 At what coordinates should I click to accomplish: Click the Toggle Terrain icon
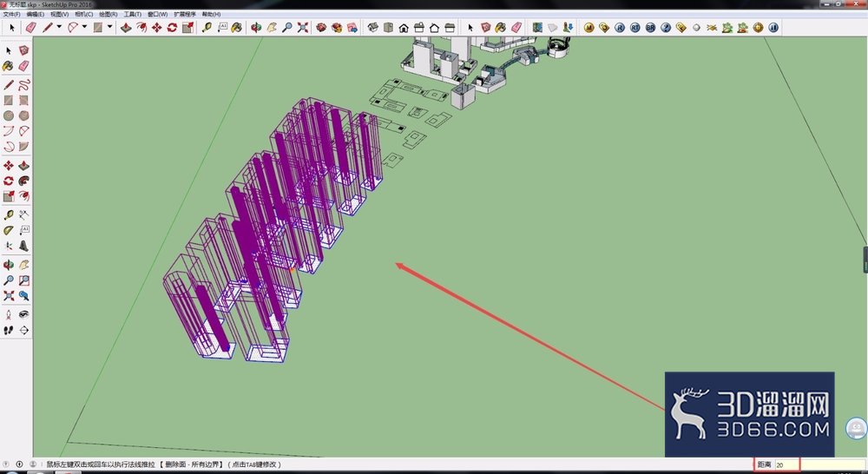coord(552,27)
